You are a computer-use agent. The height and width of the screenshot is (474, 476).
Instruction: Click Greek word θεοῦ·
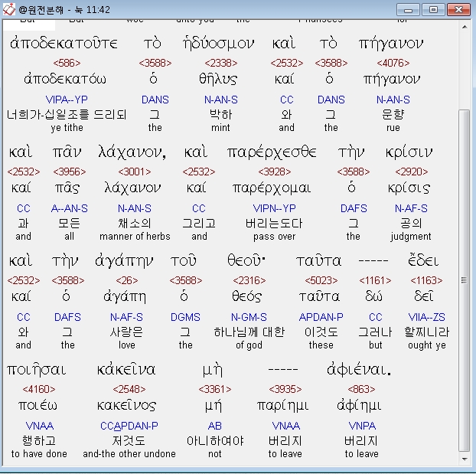246,261
